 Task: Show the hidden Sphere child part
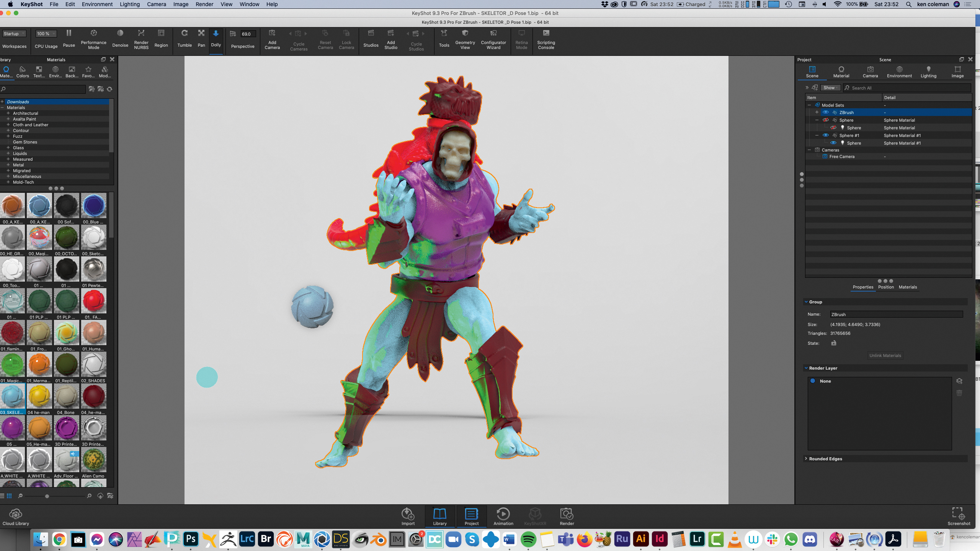pos(833,128)
